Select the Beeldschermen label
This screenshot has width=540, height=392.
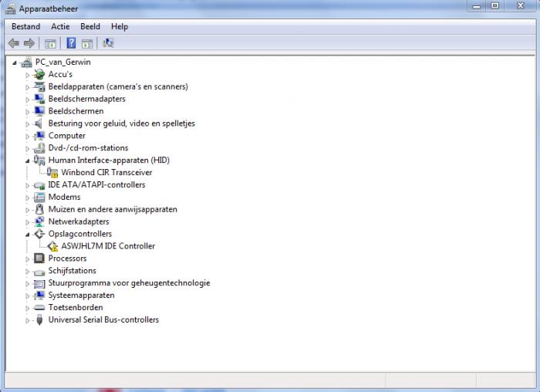pos(76,111)
